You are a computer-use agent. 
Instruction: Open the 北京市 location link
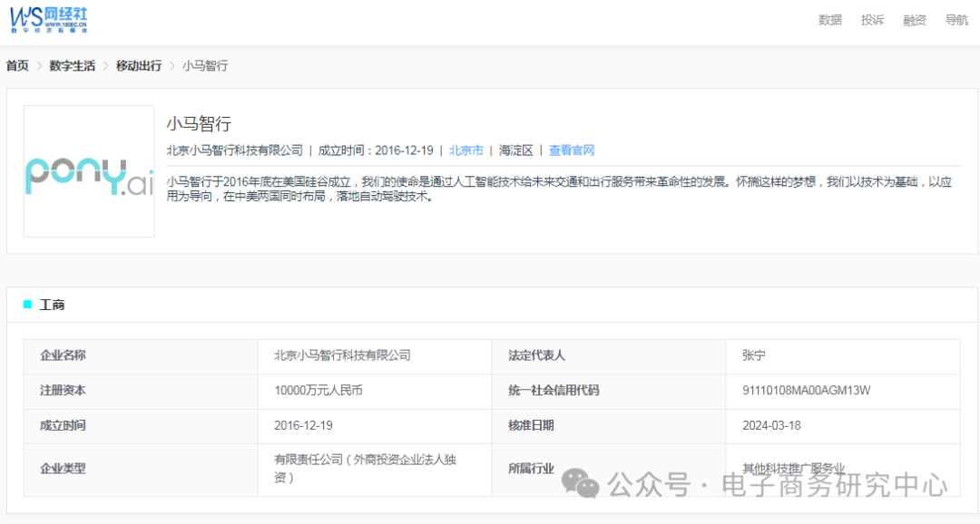coord(466,150)
